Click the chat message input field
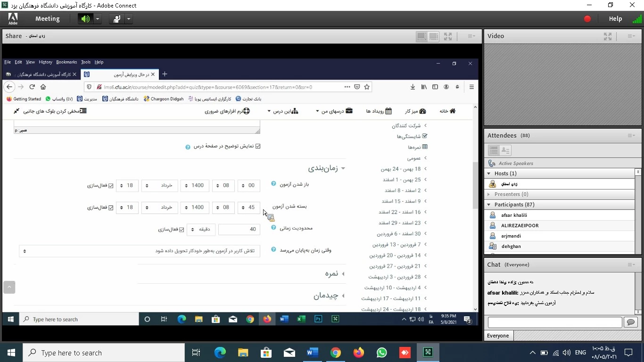This screenshot has width=644, height=362. [554, 322]
